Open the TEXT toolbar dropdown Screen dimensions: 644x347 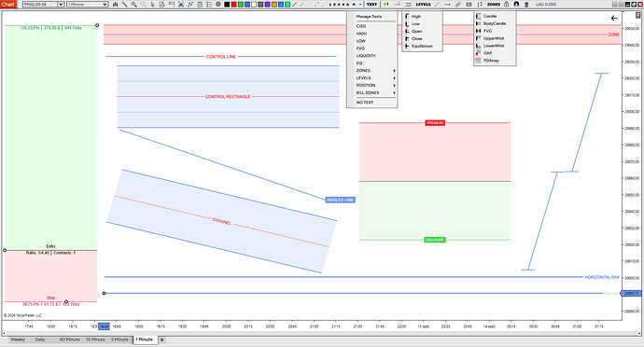[371, 4]
